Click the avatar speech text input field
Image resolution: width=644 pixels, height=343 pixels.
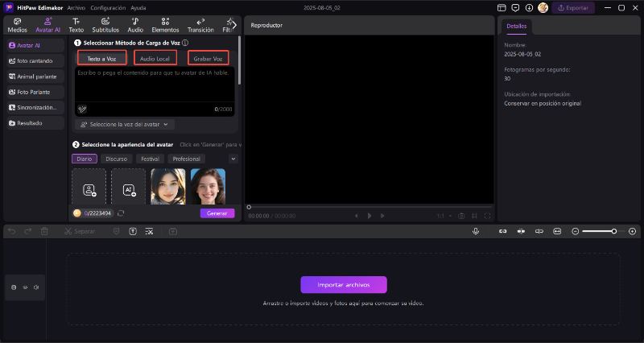tap(153, 86)
